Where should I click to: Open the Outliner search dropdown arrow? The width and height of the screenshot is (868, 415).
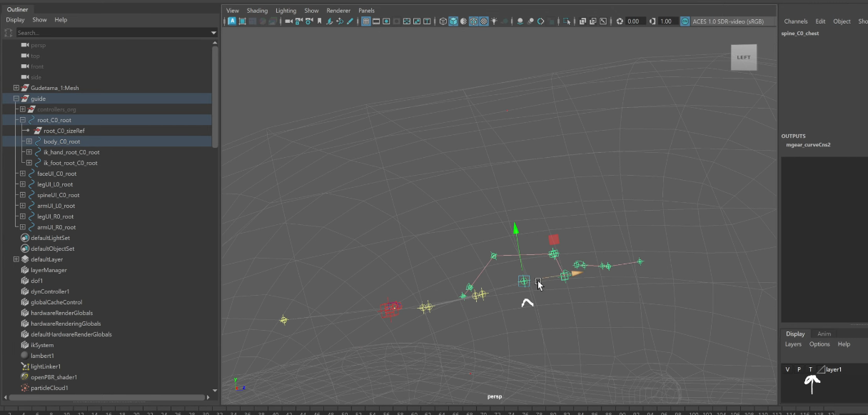(213, 33)
